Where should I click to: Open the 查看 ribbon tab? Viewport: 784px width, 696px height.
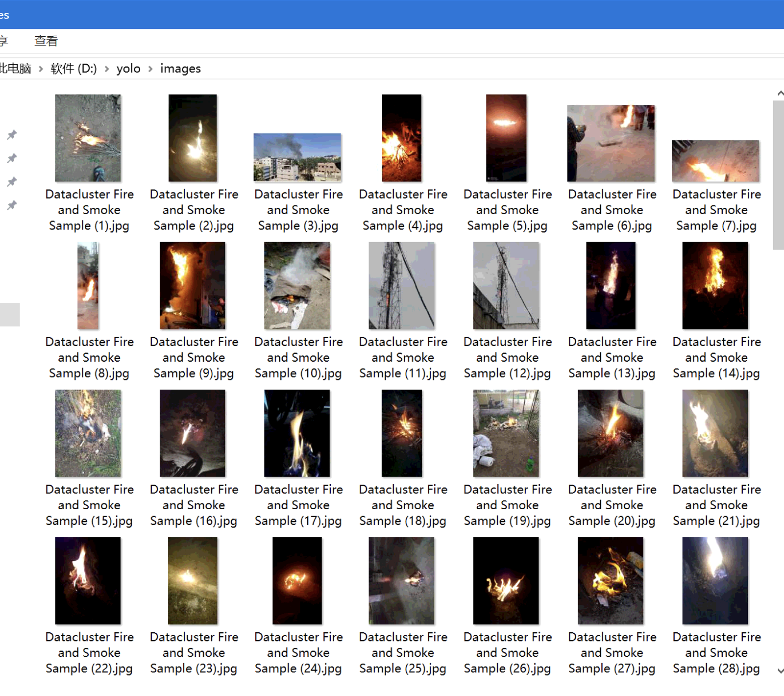click(x=46, y=41)
